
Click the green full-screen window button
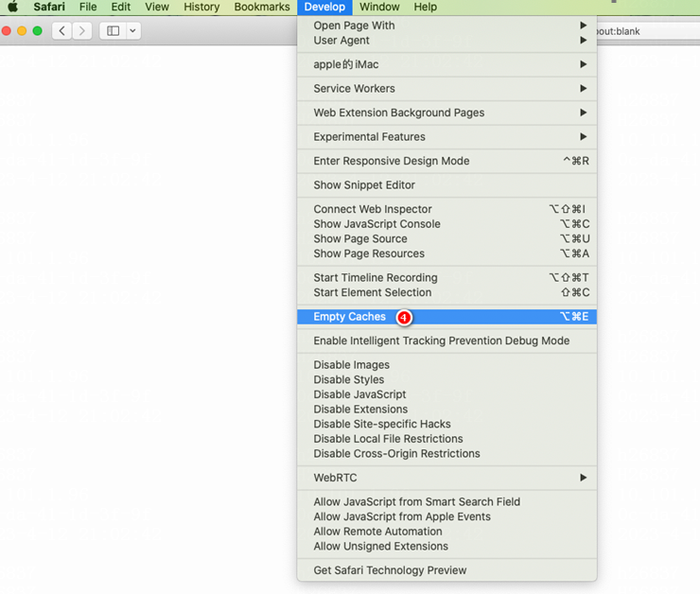point(38,31)
